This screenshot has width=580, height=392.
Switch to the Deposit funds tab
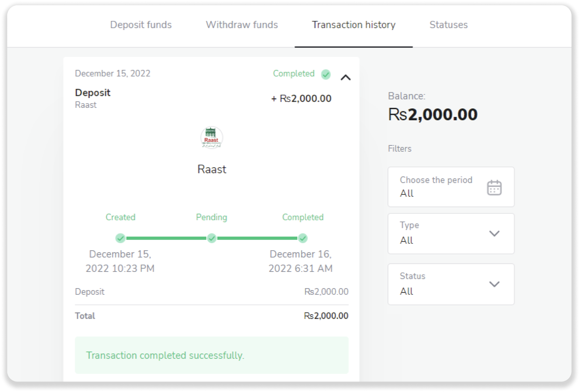141,25
